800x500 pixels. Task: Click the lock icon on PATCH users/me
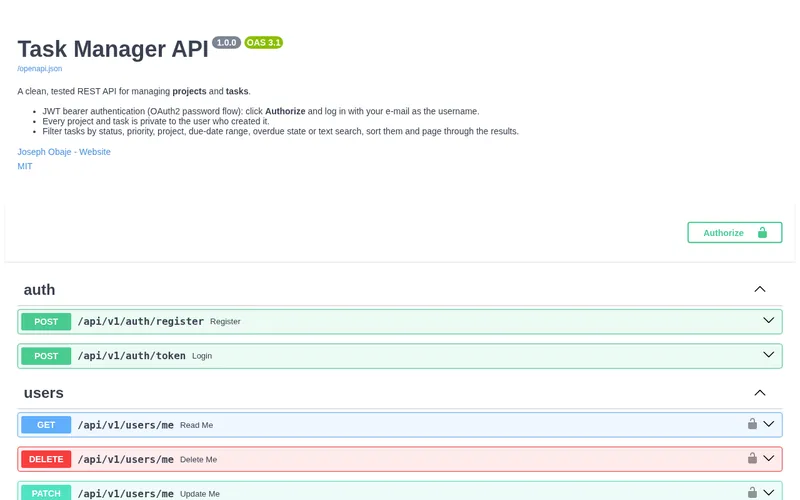pos(752,492)
